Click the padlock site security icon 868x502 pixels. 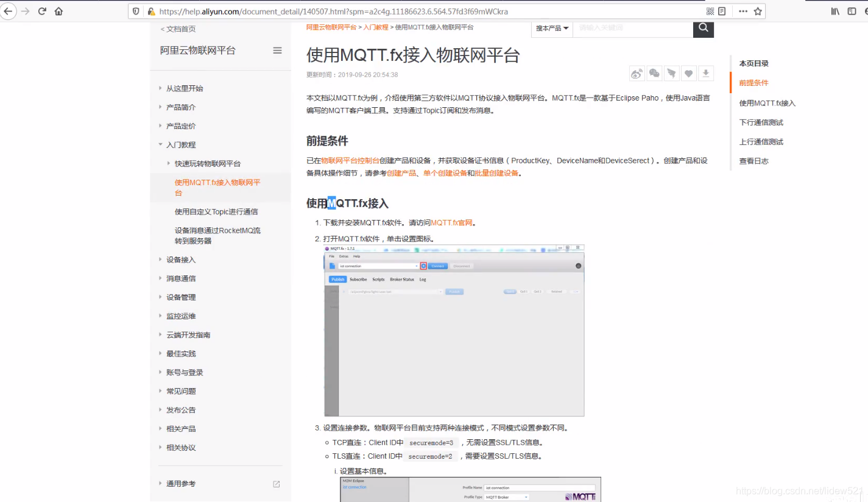pyautogui.click(x=150, y=12)
